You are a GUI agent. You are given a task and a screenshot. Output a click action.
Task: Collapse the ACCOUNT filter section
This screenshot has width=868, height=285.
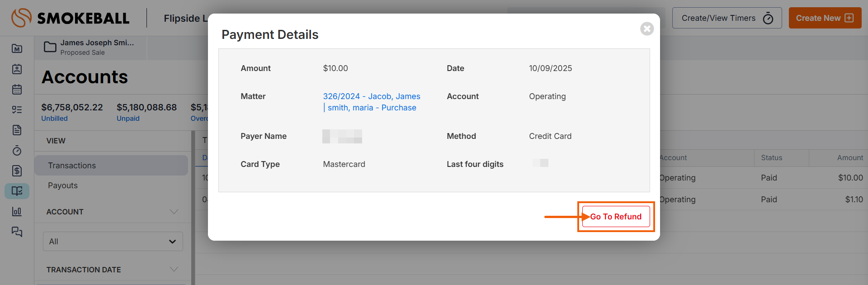click(174, 212)
